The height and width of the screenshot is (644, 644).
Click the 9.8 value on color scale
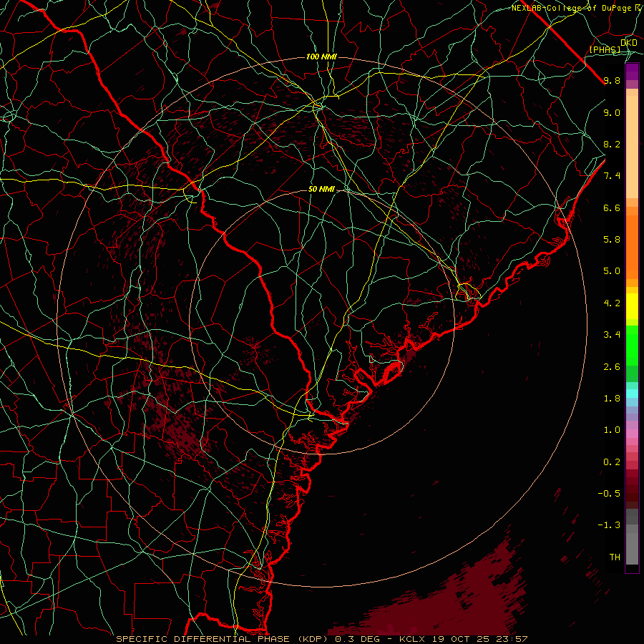[612, 80]
